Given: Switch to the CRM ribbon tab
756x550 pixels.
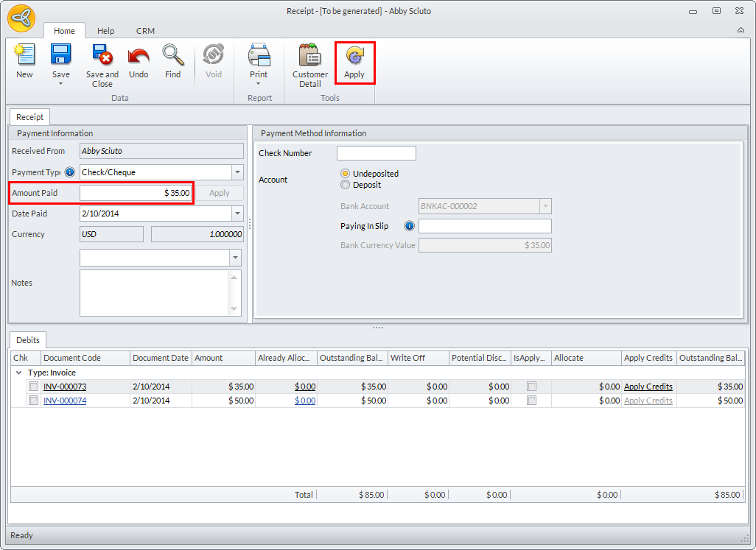Looking at the screenshot, I should (145, 31).
